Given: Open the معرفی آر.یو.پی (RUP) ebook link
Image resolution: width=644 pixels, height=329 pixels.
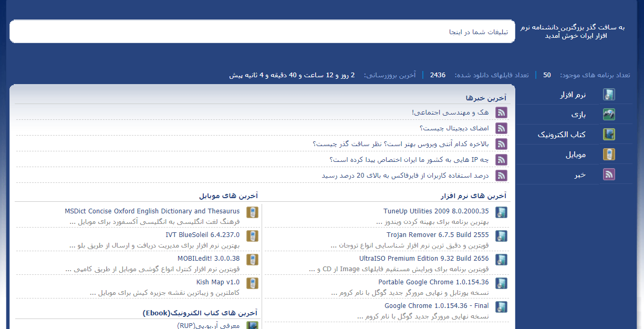Looking at the screenshot, I should pyautogui.click(x=209, y=326).
